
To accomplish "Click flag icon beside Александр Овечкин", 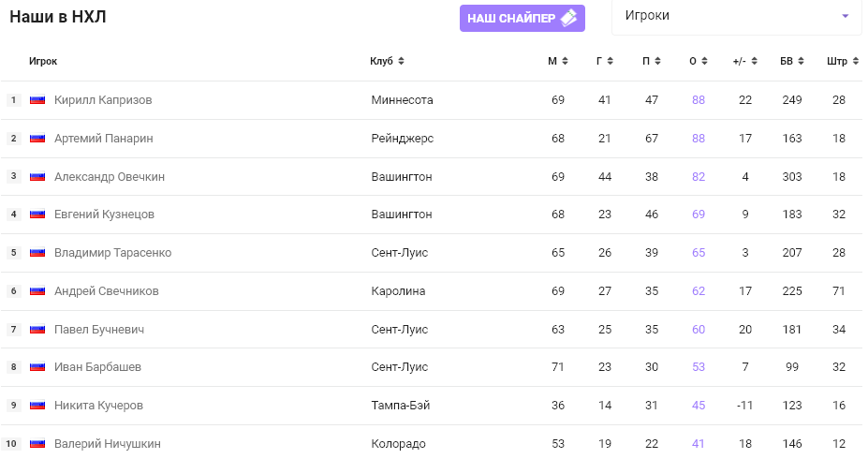I will tap(37, 176).
